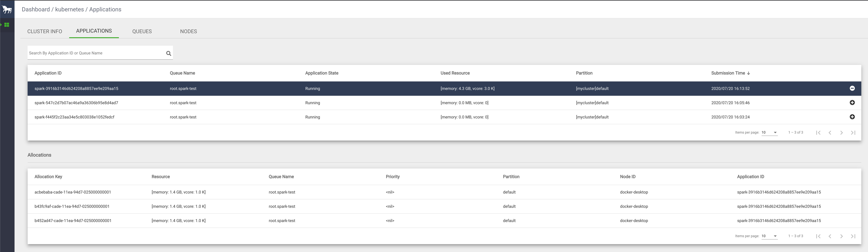
Task: Click the search magnifier icon
Action: click(x=168, y=53)
